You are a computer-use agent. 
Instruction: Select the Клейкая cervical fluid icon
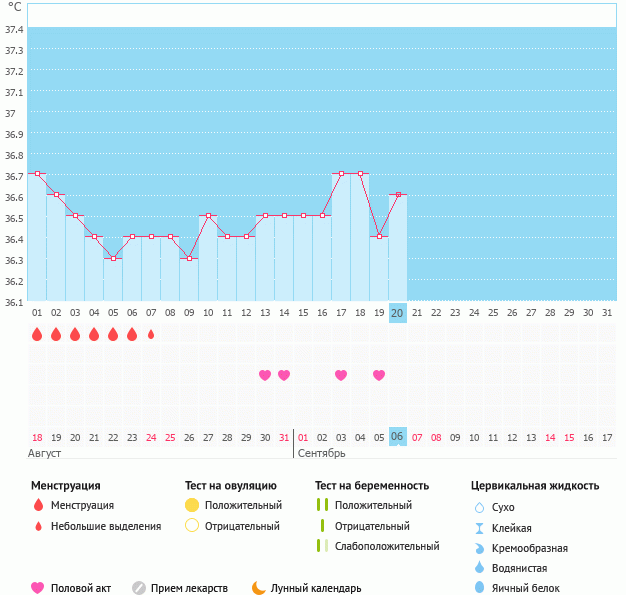(x=479, y=528)
